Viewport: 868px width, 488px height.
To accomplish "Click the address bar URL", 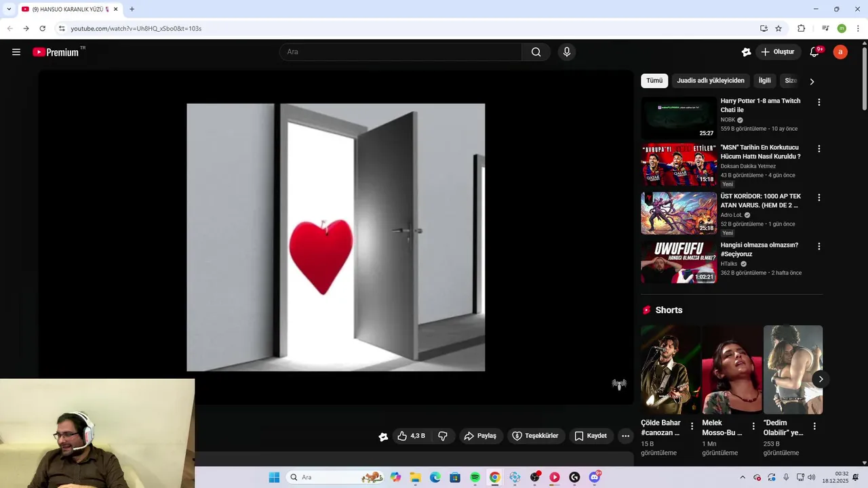I will 136,28.
